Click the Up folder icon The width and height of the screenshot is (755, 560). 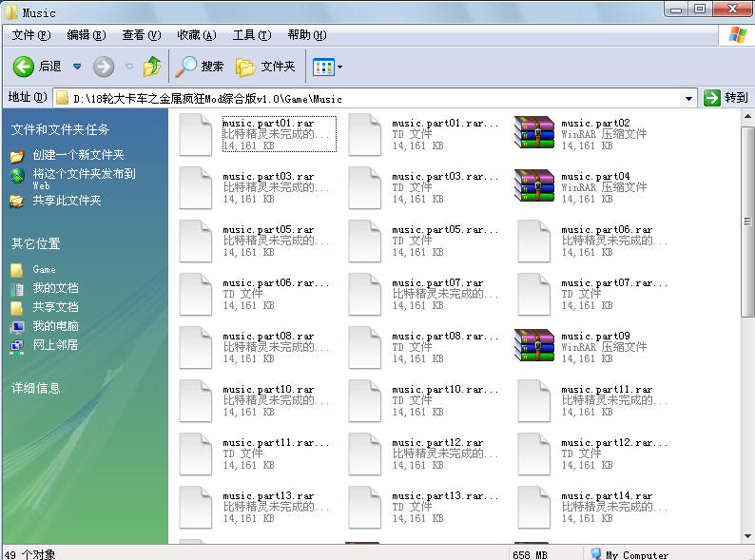pos(152,67)
